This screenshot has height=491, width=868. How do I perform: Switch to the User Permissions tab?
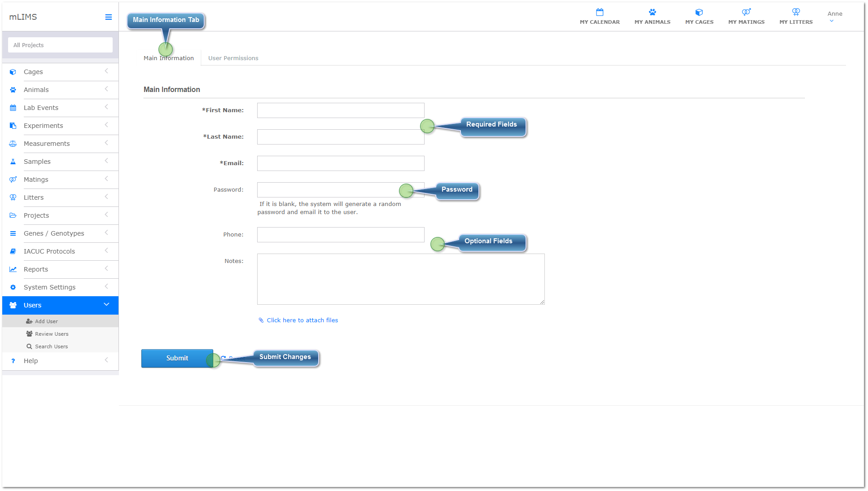tap(233, 58)
